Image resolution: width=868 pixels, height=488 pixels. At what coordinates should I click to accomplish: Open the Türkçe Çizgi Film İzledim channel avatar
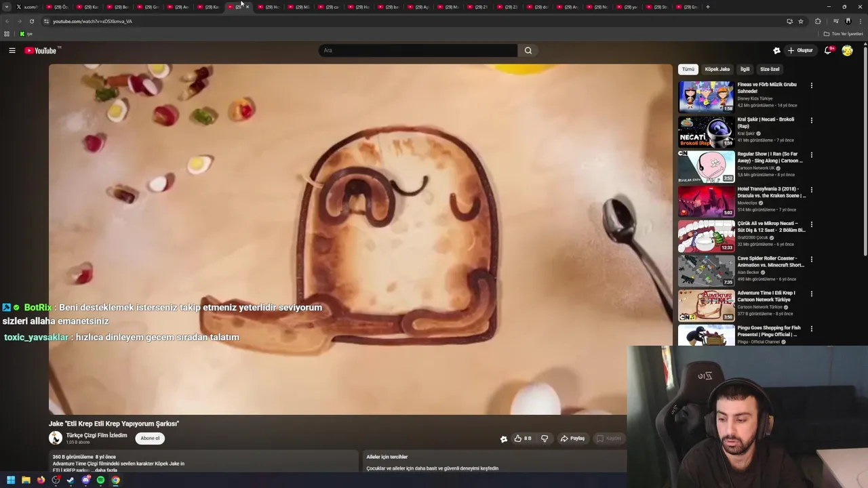[x=56, y=438]
